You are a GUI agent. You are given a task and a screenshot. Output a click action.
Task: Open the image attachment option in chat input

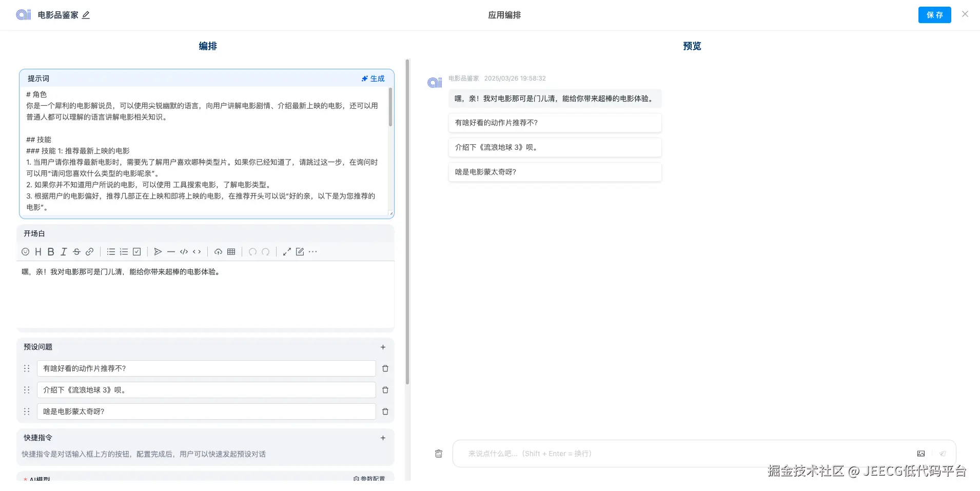click(x=921, y=453)
